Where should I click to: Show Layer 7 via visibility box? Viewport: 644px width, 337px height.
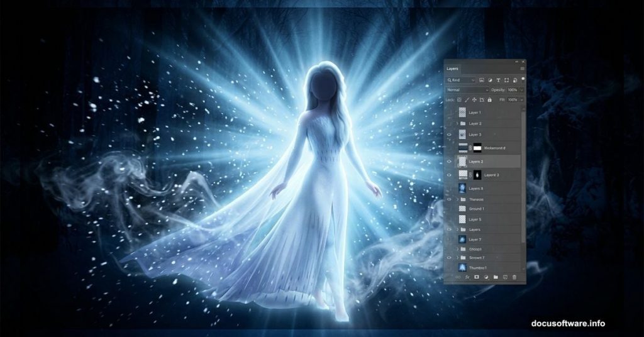tap(449, 240)
